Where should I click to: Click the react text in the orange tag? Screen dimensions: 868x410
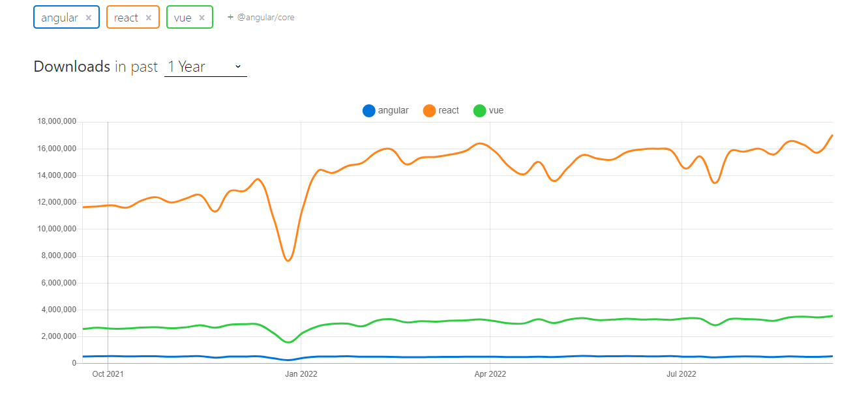126,18
